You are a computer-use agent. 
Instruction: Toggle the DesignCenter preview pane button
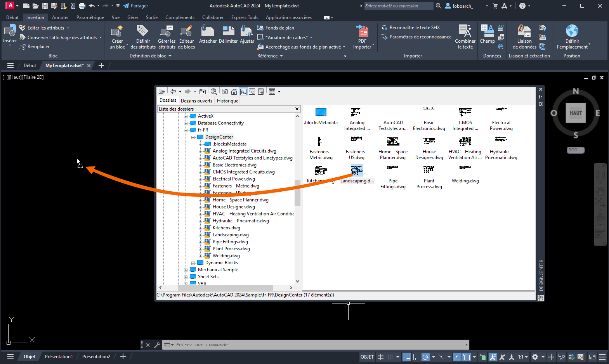(252, 92)
